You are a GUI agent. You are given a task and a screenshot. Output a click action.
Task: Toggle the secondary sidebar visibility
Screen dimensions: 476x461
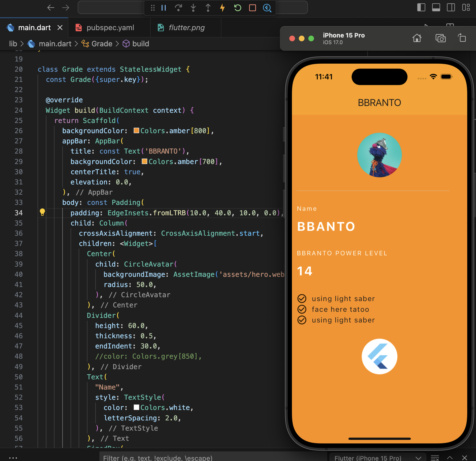click(451, 8)
